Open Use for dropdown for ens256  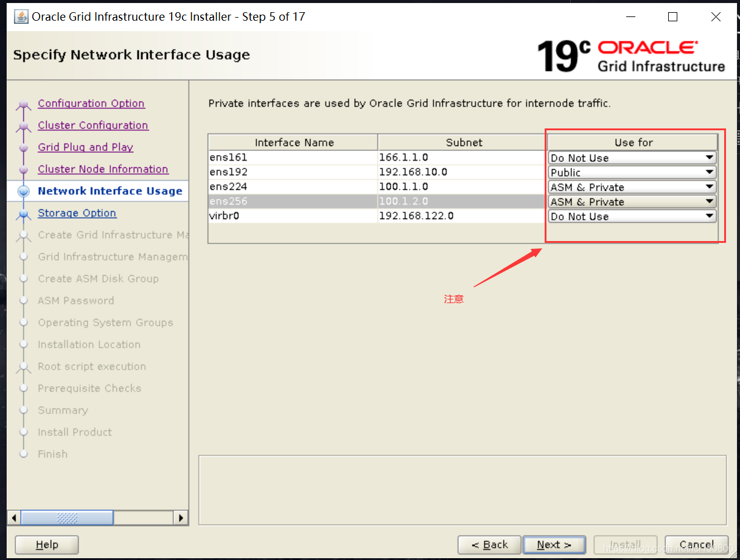632,201
